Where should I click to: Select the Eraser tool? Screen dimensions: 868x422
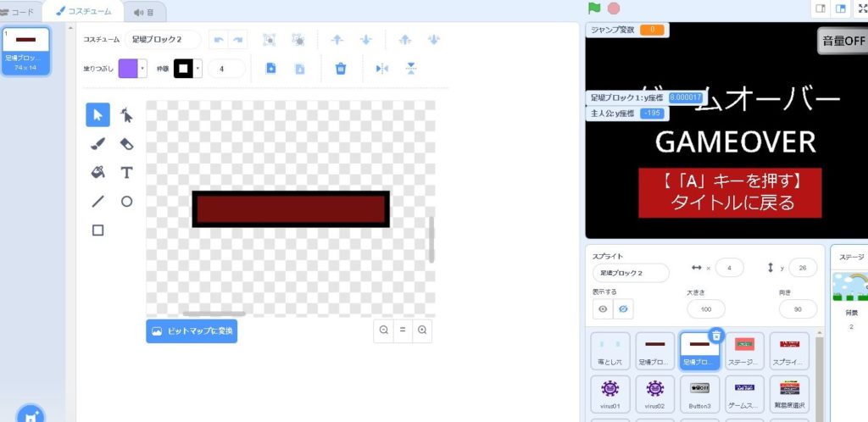pyautogui.click(x=126, y=144)
